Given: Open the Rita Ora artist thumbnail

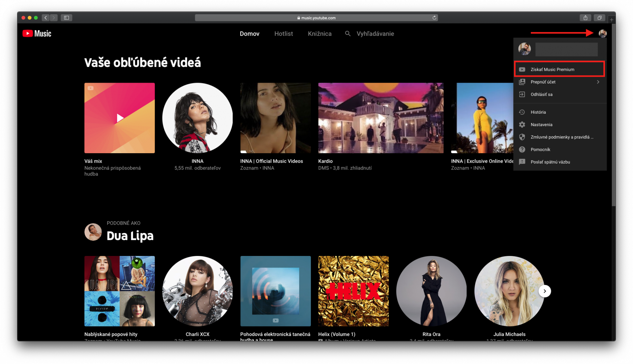Looking at the screenshot, I should pyautogui.click(x=431, y=291).
